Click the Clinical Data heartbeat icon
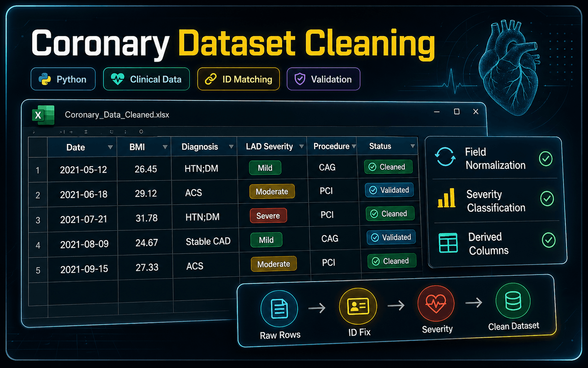588x368 pixels. point(118,79)
